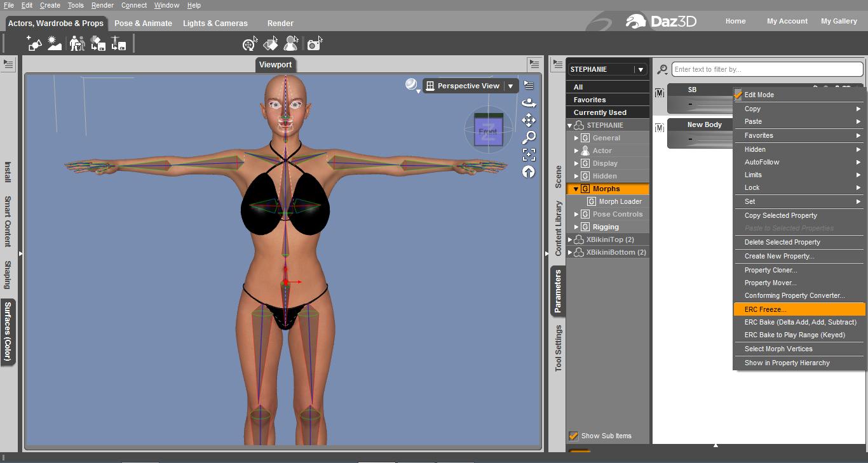Click the Transfer Utility figures icon
This screenshot has height=463, width=868.
tap(77, 43)
